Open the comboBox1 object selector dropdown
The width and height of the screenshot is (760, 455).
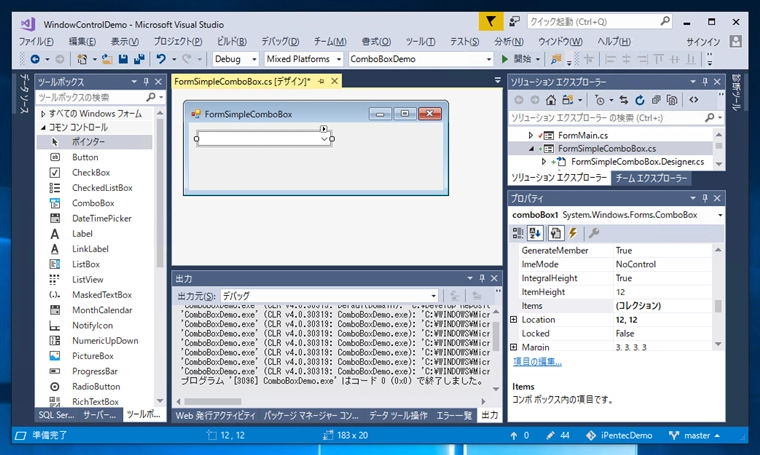(x=720, y=215)
